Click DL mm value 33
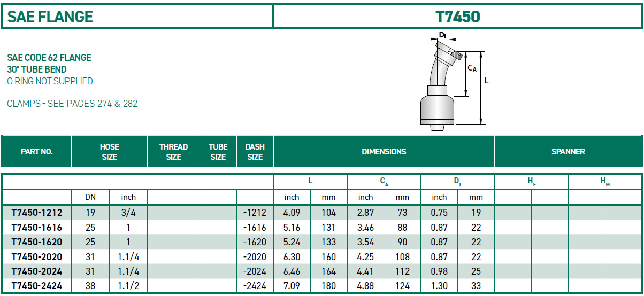 coord(476,286)
